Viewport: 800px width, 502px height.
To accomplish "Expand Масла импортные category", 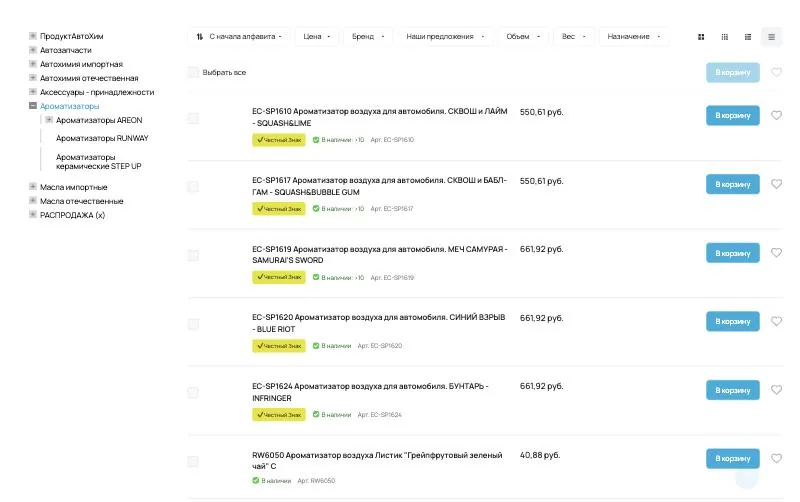I will [33, 187].
